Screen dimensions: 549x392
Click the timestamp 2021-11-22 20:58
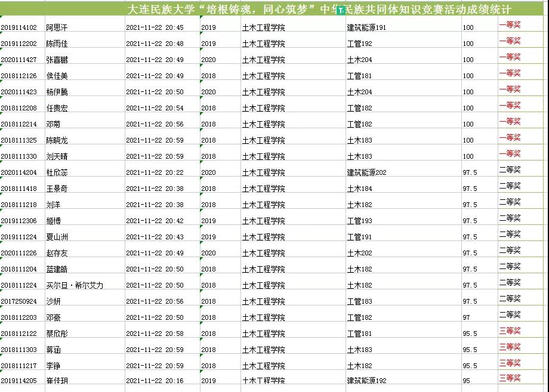(155, 334)
